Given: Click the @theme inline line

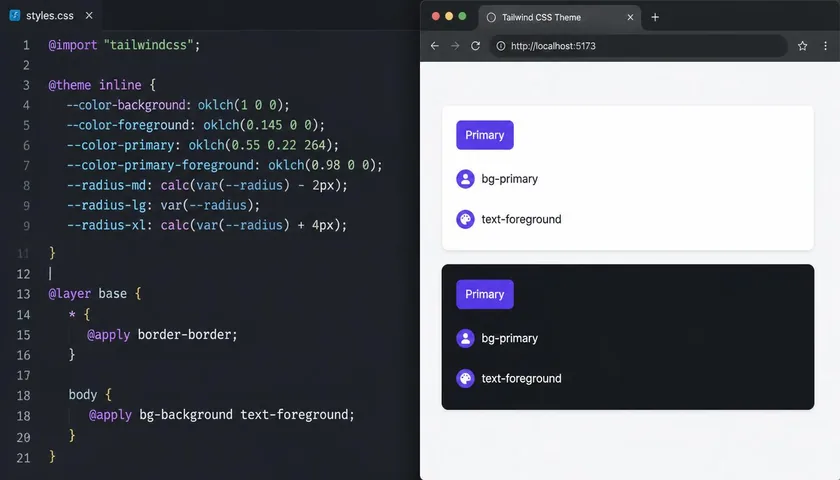Looking at the screenshot, I should [x=102, y=85].
